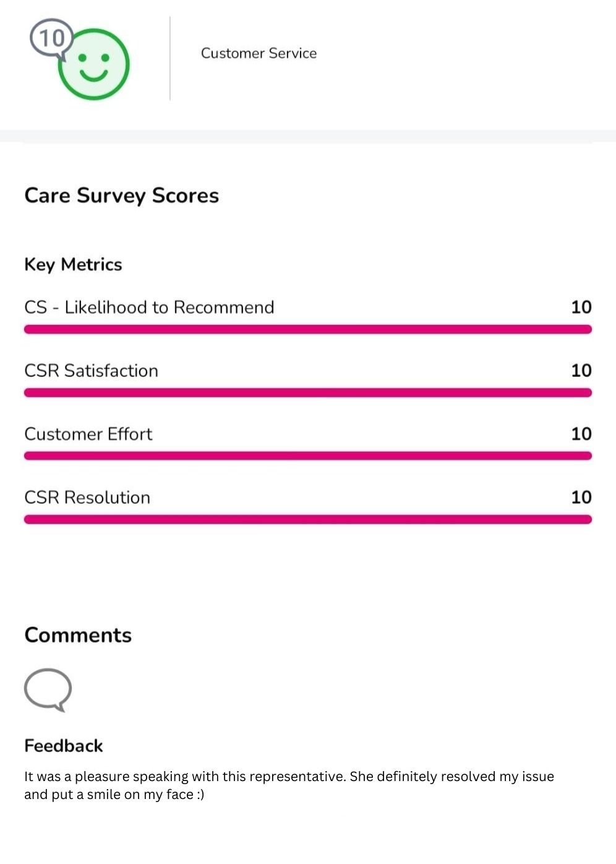Click the Comments section heading
616x864 pixels.
tap(78, 635)
